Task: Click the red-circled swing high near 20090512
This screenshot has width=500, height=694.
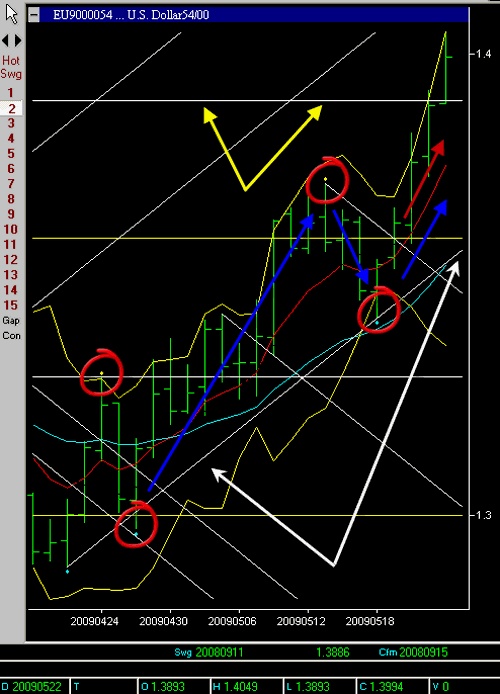Action: [x=327, y=180]
